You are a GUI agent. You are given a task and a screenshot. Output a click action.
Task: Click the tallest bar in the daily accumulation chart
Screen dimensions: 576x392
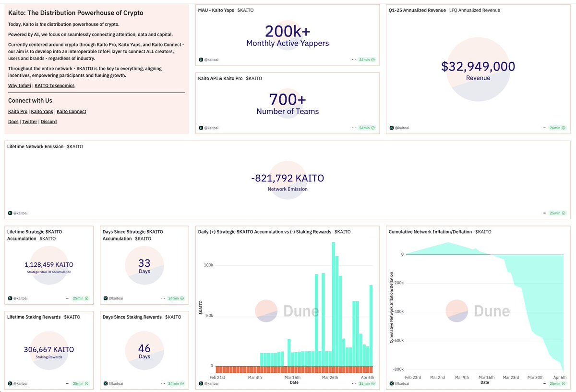333,304
